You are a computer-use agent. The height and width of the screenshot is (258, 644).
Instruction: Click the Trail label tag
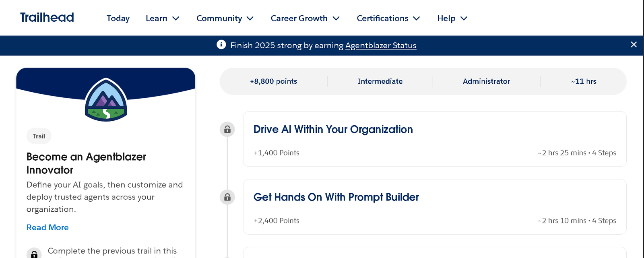pos(39,136)
